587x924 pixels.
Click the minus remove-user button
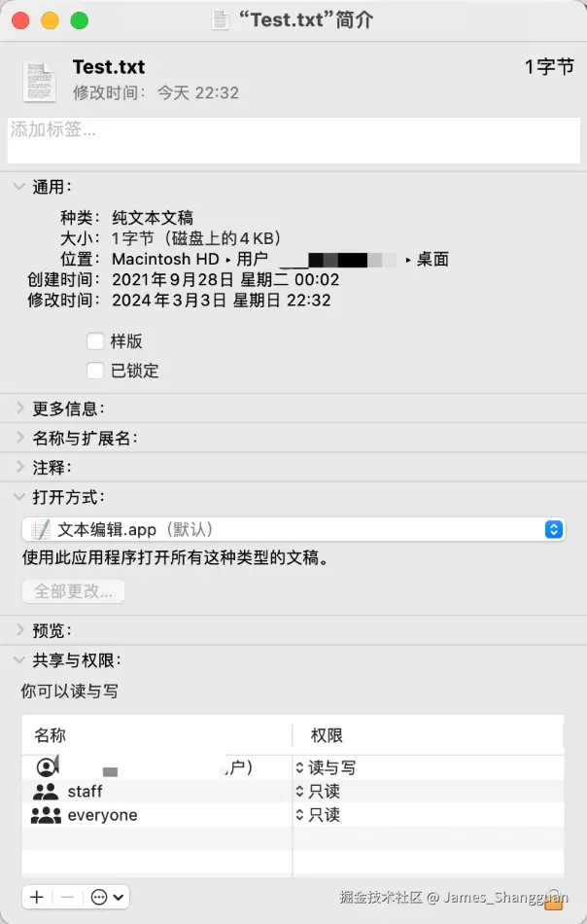pos(68,897)
